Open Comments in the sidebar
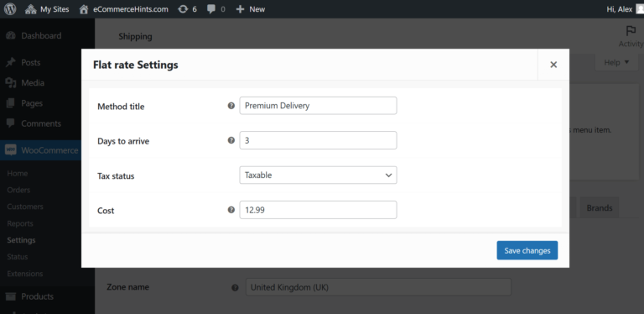Viewport: 644px width, 314px height. (x=41, y=123)
